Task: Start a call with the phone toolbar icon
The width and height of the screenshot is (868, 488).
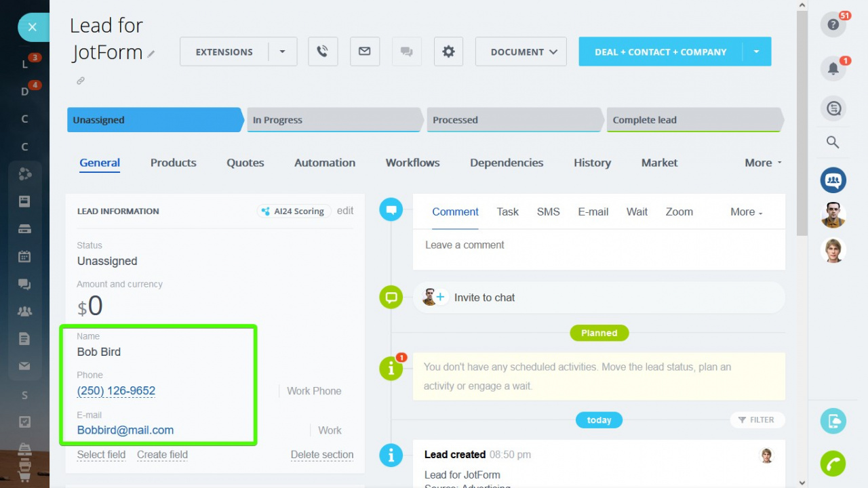Action: click(323, 52)
